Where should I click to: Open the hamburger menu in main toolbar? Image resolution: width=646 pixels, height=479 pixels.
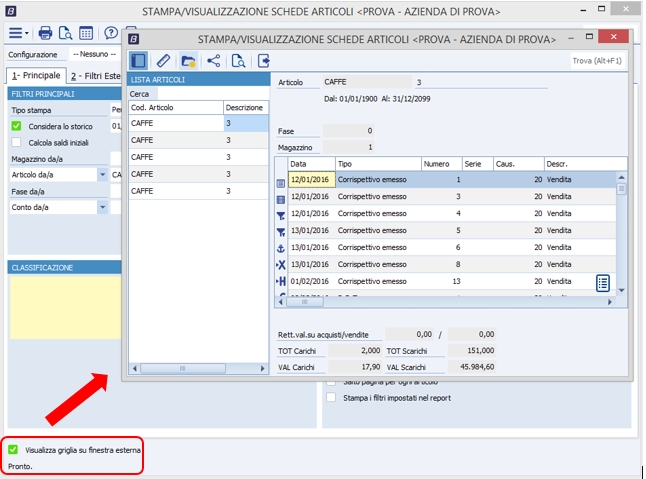click(x=17, y=33)
